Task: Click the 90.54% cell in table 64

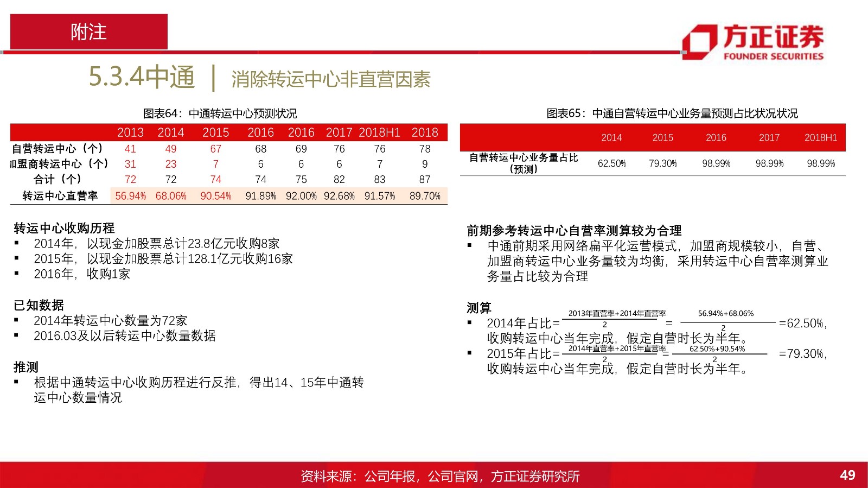Action: tap(216, 196)
